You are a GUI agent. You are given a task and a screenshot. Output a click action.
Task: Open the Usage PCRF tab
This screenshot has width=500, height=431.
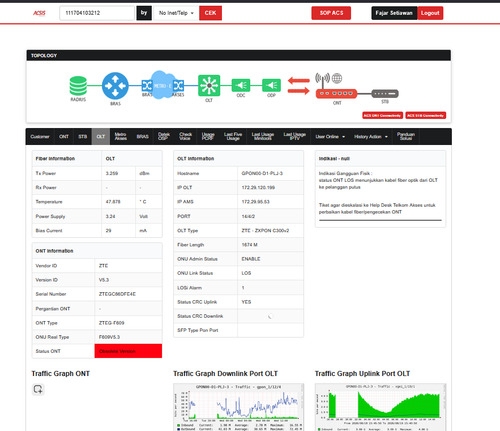coord(208,137)
